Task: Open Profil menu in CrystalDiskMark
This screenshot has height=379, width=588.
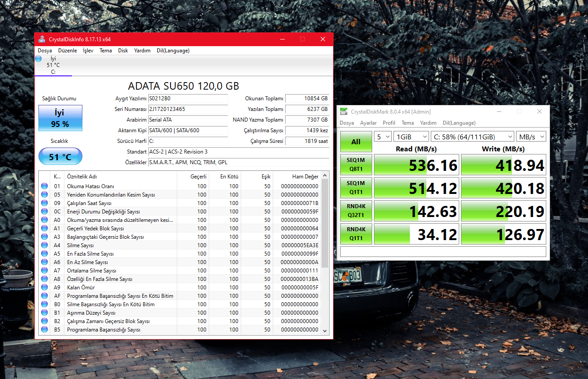Action: pos(389,123)
